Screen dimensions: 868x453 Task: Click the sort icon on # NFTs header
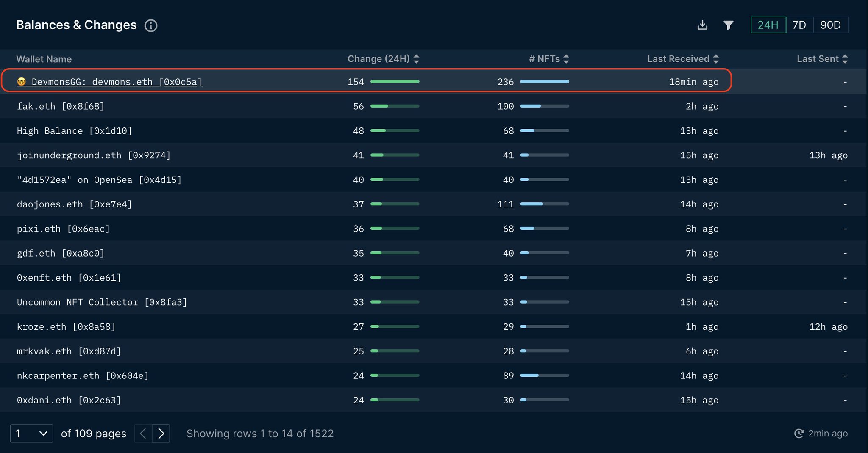pos(567,59)
